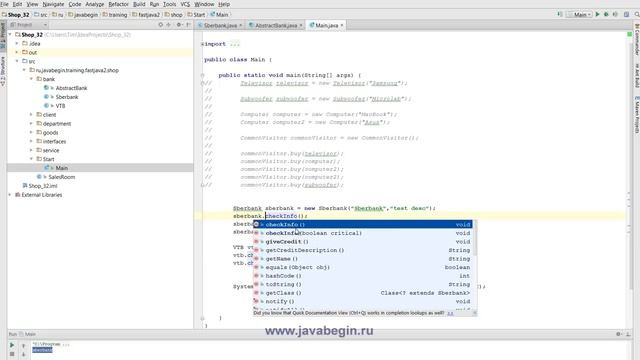This screenshot has height=360, width=640.
Task: Close the completion tip with its x icon
Action: (474, 313)
